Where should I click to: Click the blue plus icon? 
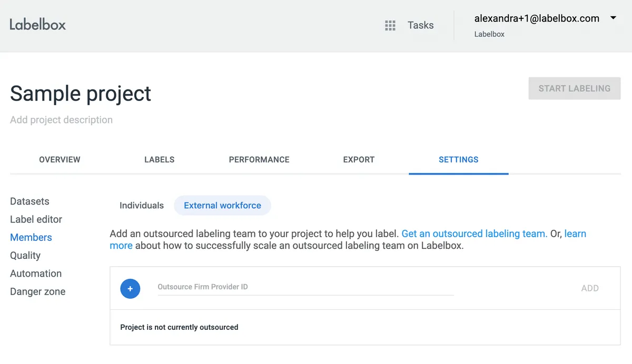[130, 288]
